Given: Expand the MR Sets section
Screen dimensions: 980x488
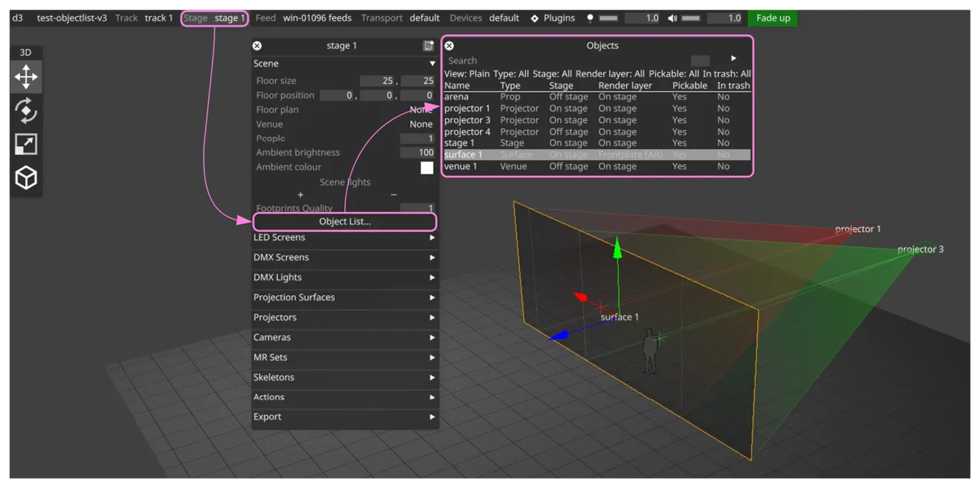Looking at the screenshot, I should [345, 357].
